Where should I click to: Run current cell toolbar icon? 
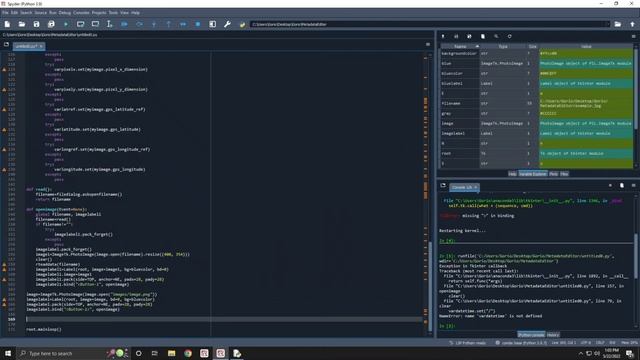click(x=80, y=24)
